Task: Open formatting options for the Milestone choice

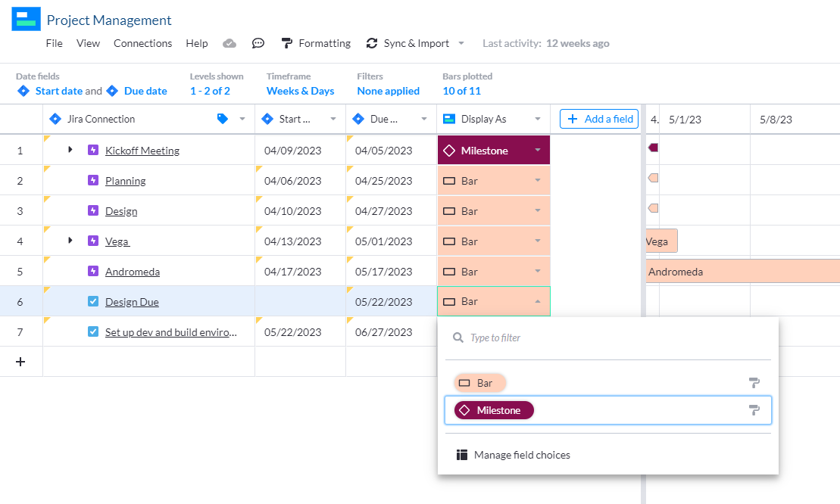Action: point(754,409)
